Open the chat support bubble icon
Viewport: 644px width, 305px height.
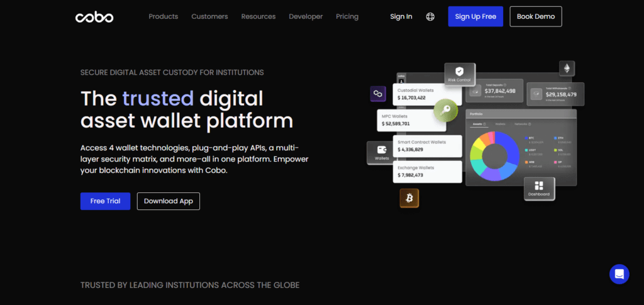619,274
